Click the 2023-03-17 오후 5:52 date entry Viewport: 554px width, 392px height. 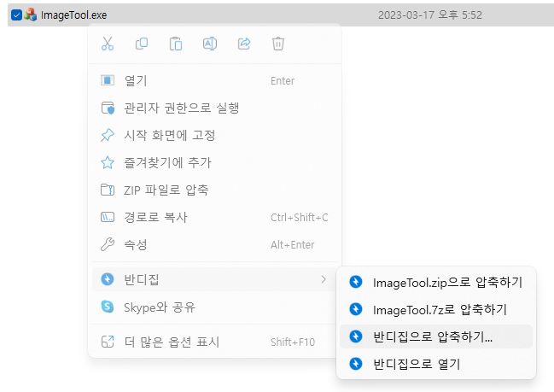click(430, 15)
